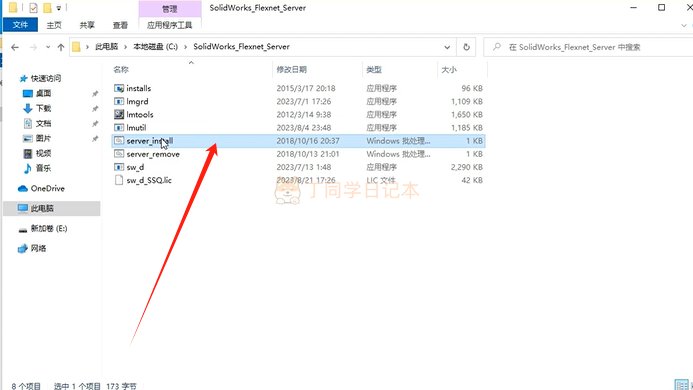Select the server_install batch file icon

pyautogui.click(x=118, y=141)
